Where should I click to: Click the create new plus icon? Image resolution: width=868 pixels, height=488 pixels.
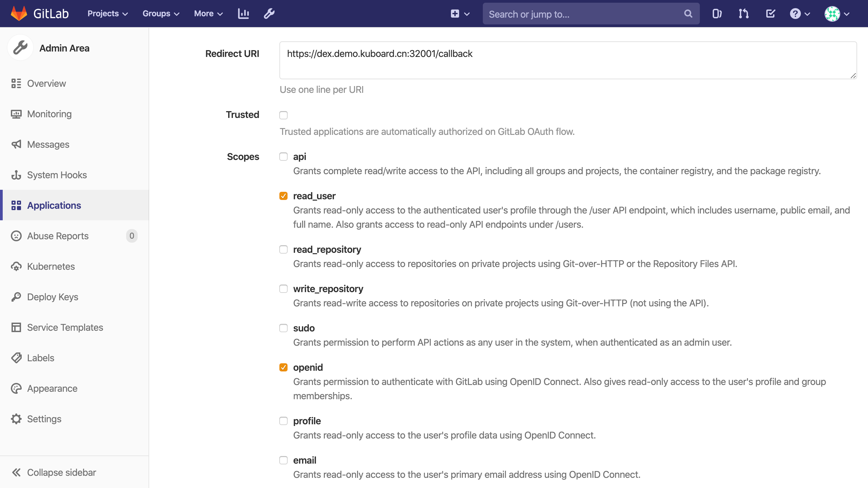tap(455, 13)
